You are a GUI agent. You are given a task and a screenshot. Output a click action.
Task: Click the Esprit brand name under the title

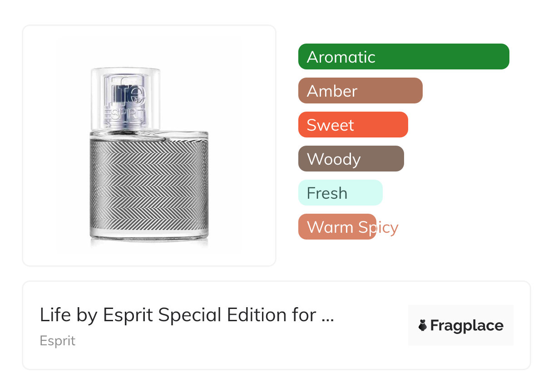tap(58, 341)
